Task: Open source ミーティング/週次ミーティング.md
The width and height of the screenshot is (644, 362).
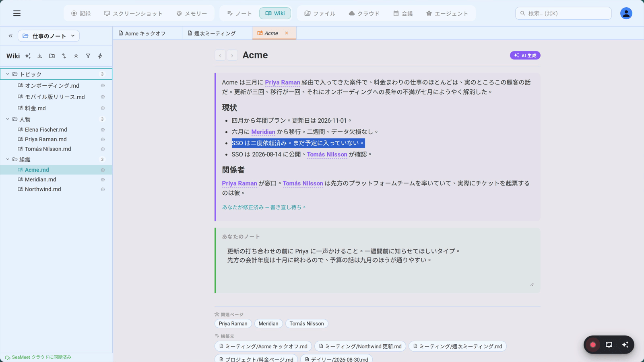Action: click(458, 346)
